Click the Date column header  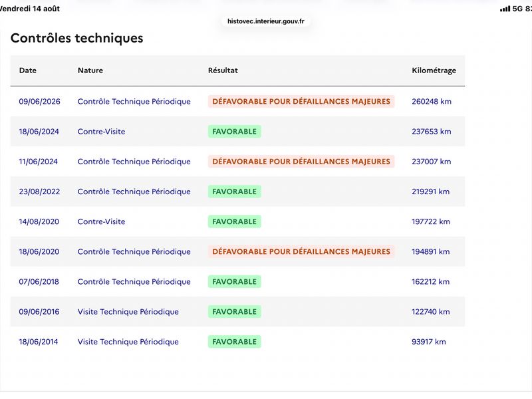[x=28, y=70]
